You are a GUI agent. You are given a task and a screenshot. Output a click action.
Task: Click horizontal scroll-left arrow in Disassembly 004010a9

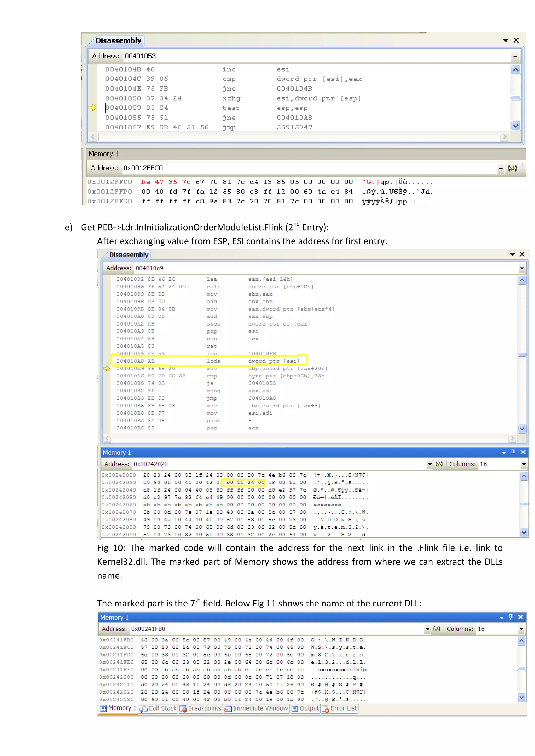[x=107, y=438]
